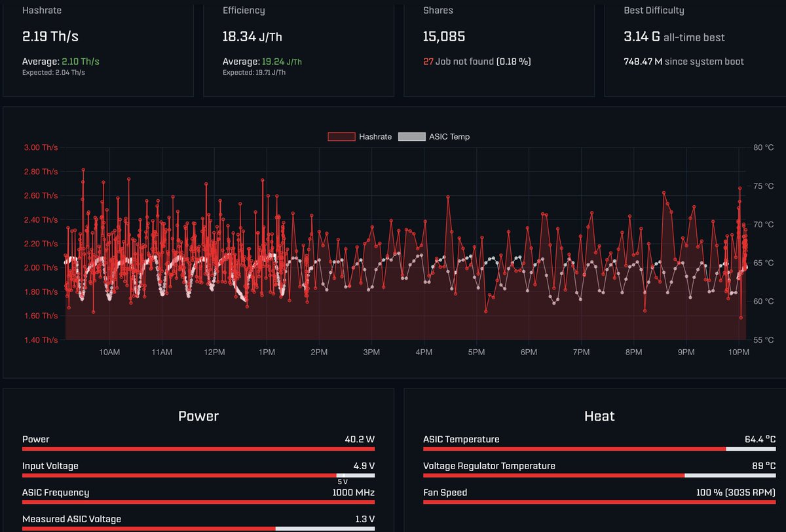Click the average 19.24 J/Th value
The width and height of the screenshot is (786, 532).
282,62
